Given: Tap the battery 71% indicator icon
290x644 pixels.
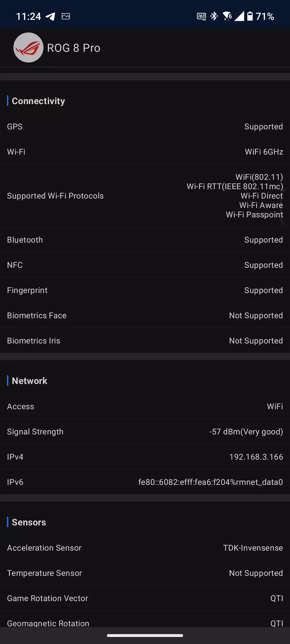Looking at the screenshot, I should (250, 16).
